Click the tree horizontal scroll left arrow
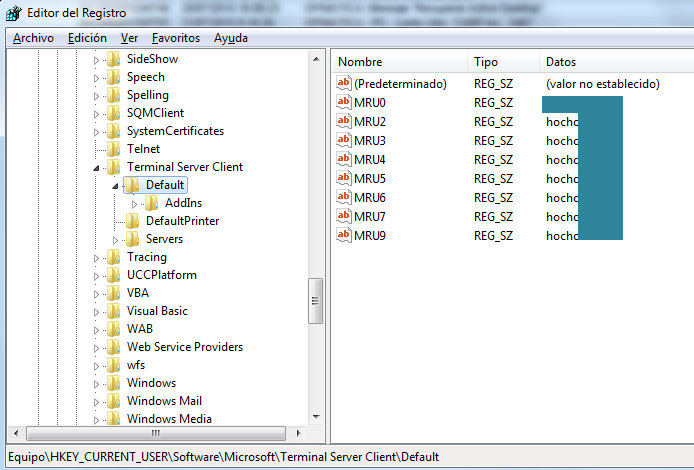This screenshot has height=470, width=694. [16, 433]
